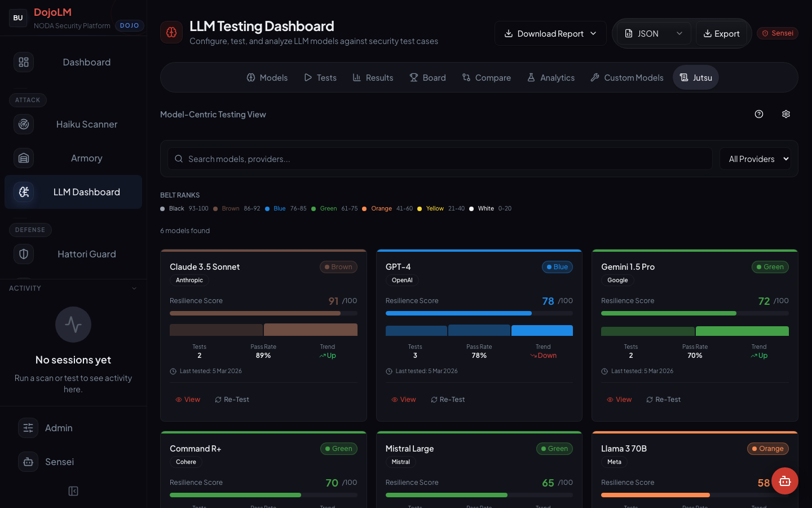Viewport: 812px width, 508px height.
Task: Open the Analytics tab
Action: click(551, 77)
